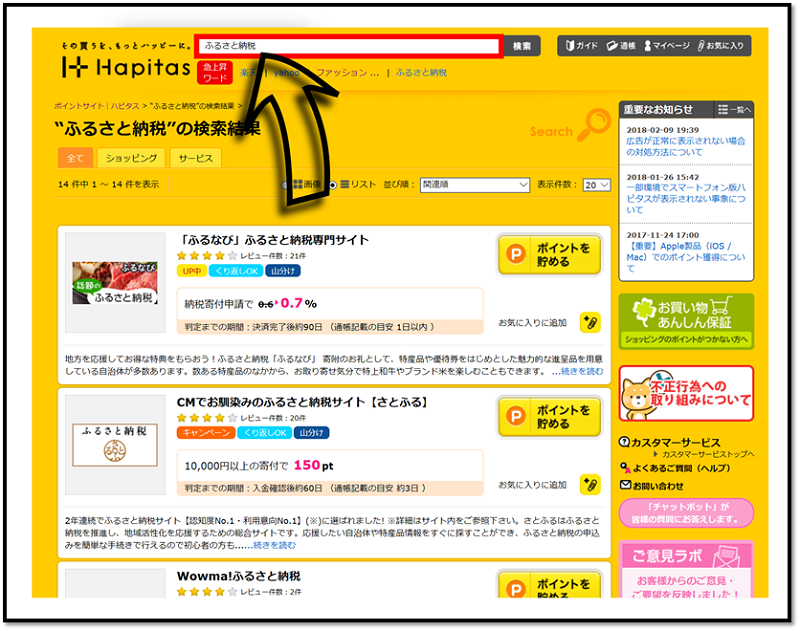
Task: Click the ご意見ラボ banner
Action: tap(686, 569)
